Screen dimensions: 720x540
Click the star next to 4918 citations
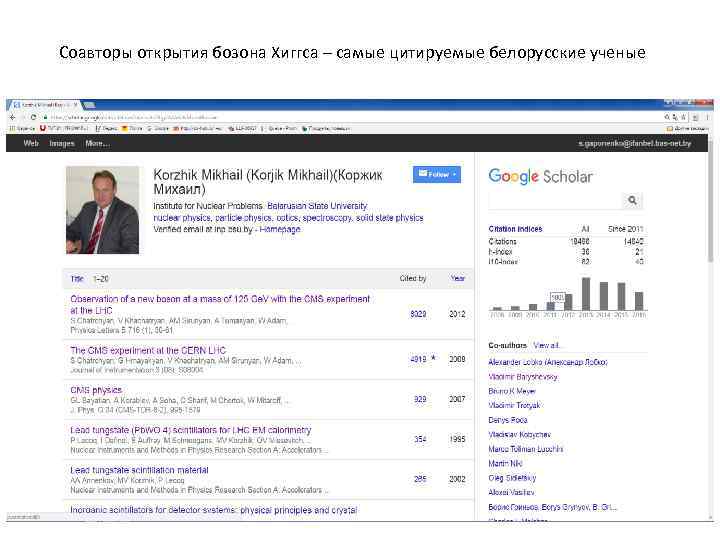pos(432,357)
